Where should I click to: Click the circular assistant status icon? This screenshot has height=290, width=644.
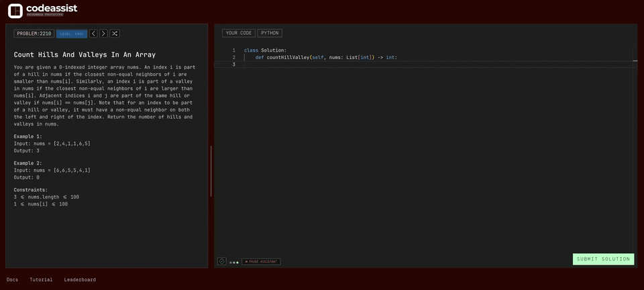coord(222,261)
